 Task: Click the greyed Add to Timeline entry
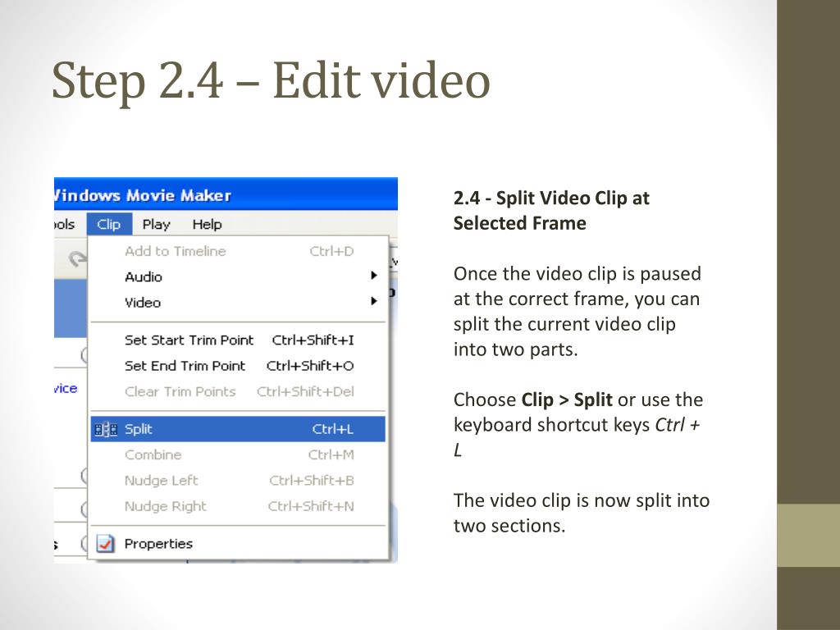238,251
